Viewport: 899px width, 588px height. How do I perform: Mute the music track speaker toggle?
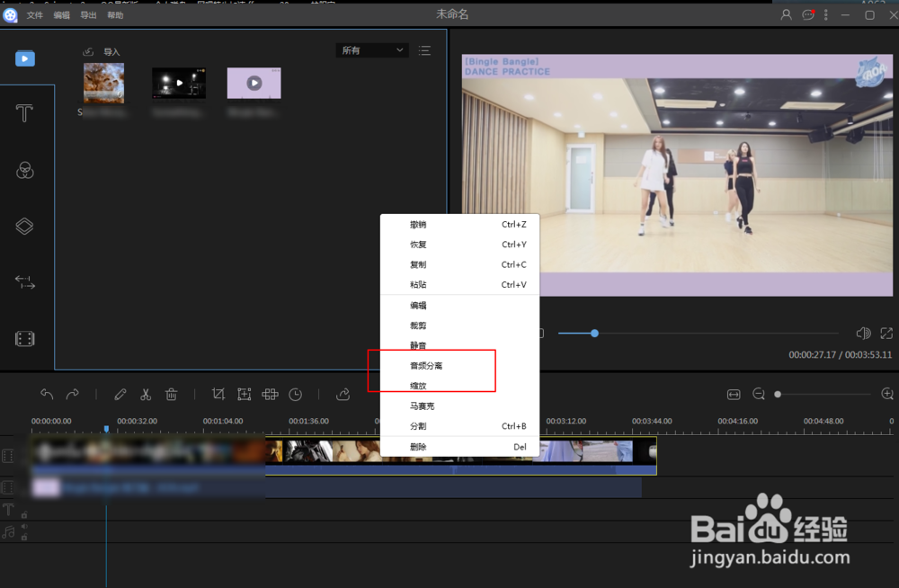click(x=24, y=526)
